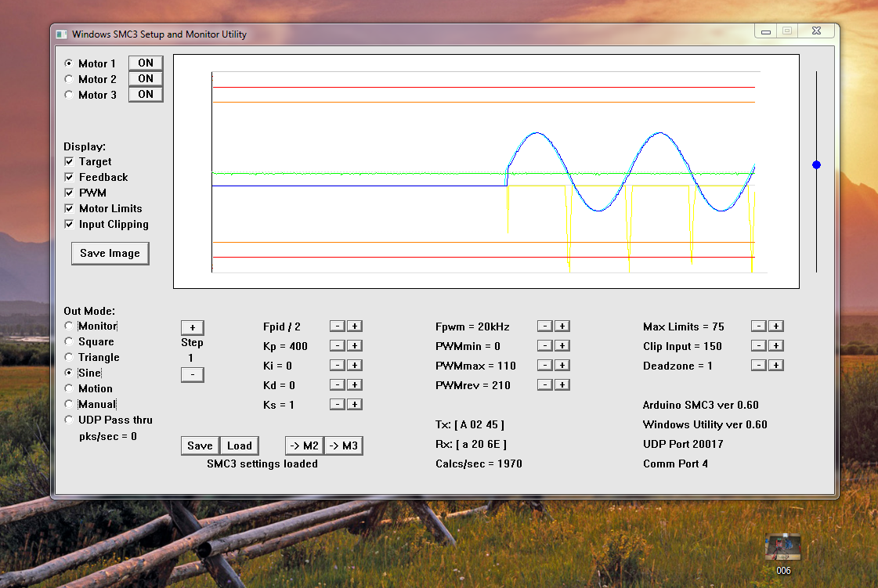This screenshot has height=588, width=878.
Task: Decrease Fpwm frequency with minus button
Action: click(544, 326)
